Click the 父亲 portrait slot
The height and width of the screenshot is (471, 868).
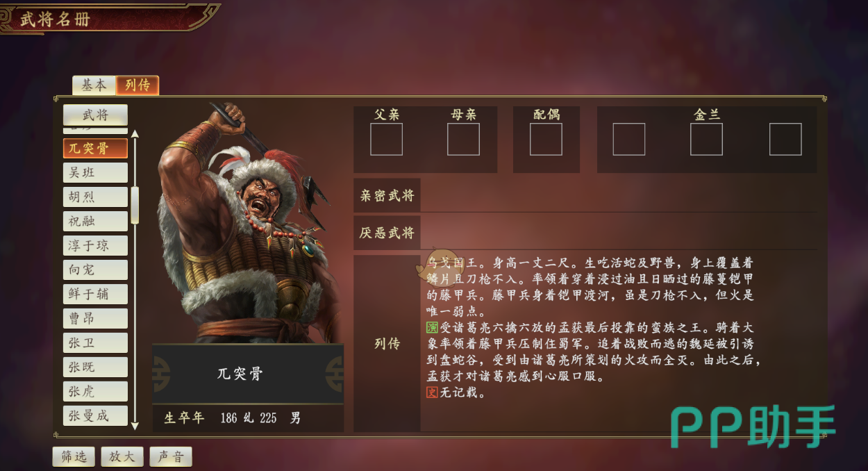pos(386,139)
